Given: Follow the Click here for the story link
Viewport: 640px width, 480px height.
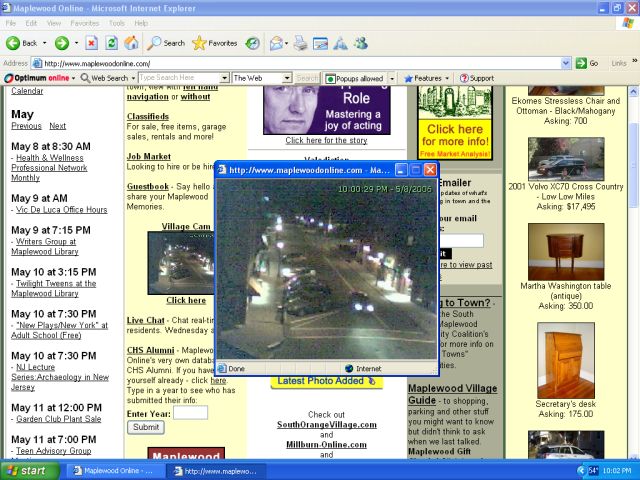Looking at the screenshot, I should (x=326, y=140).
